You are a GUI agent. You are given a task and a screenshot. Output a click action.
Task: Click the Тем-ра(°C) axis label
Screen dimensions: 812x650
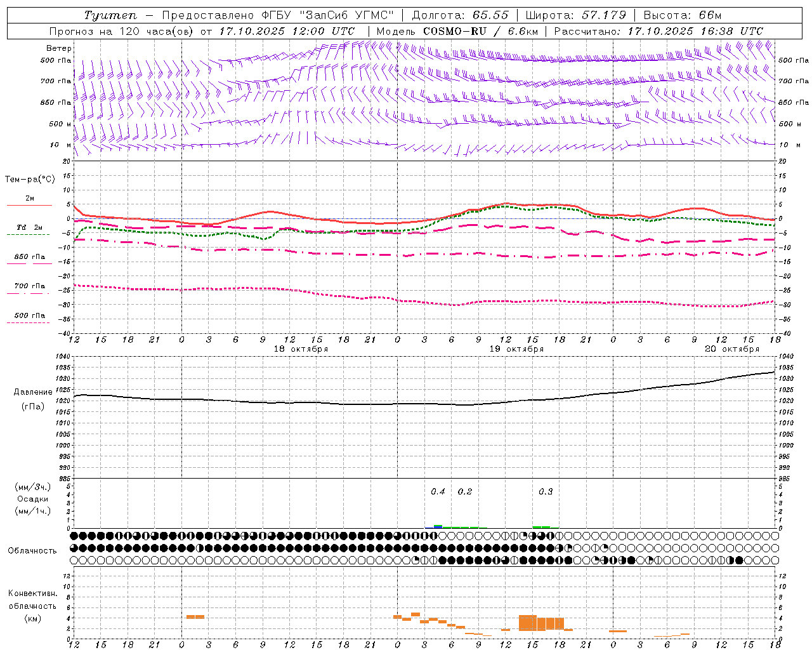pos(30,180)
